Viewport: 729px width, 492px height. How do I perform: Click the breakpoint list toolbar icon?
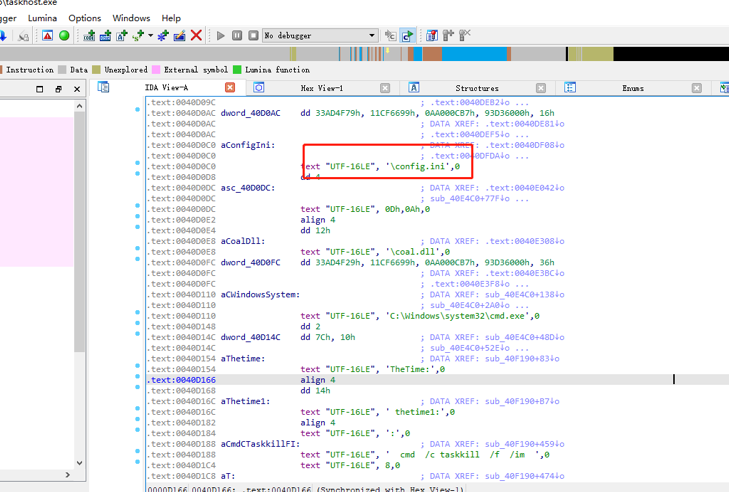tap(432, 35)
